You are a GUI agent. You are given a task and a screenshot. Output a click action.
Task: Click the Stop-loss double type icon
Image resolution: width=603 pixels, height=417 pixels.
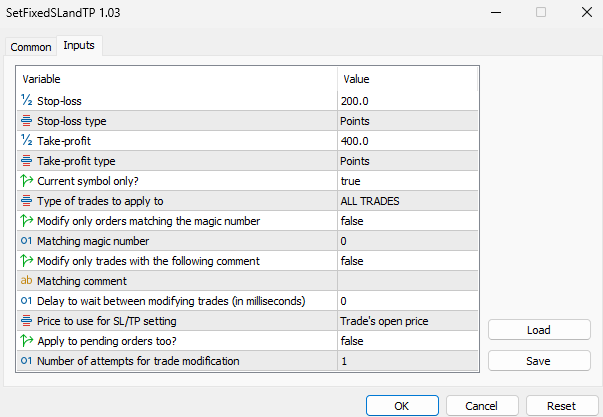pos(27,101)
